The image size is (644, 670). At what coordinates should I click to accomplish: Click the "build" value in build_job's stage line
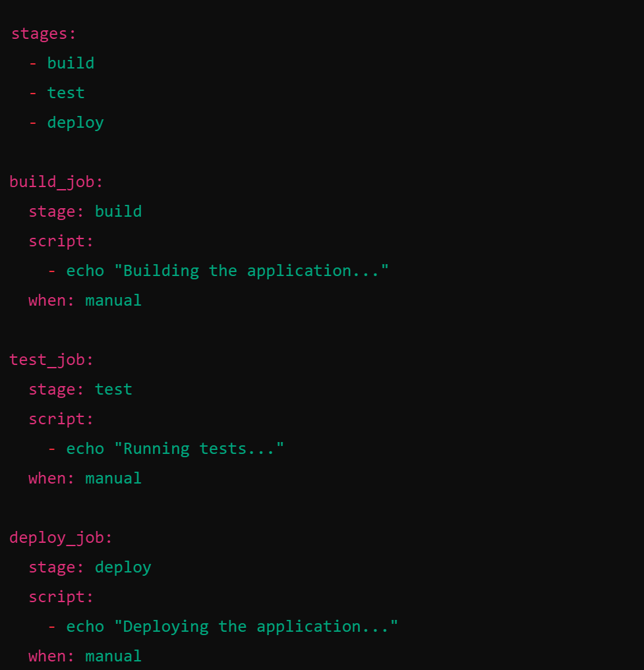click(x=118, y=211)
